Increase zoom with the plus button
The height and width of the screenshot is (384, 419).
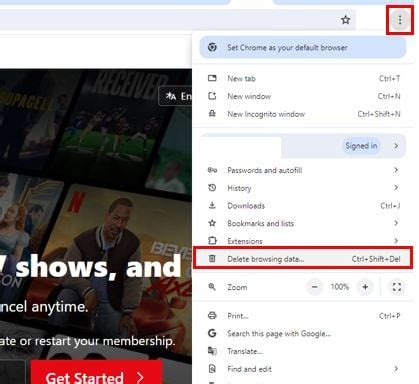coord(365,287)
